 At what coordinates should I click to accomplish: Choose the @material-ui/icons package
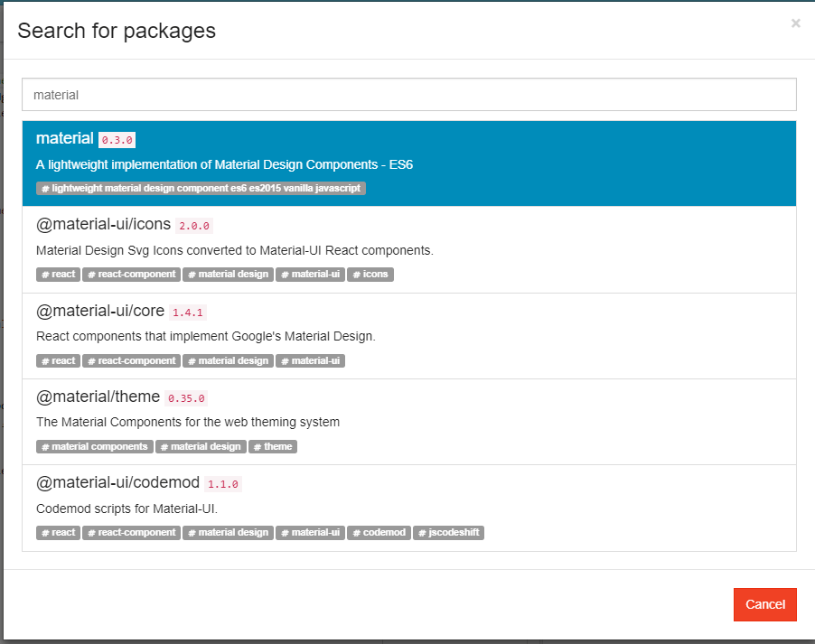pos(409,249)
